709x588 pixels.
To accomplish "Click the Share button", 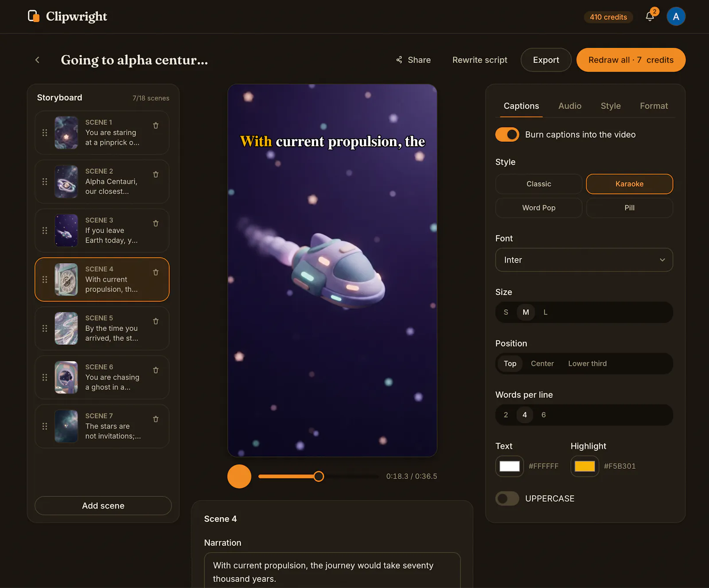I will click(x=413, y=60).
